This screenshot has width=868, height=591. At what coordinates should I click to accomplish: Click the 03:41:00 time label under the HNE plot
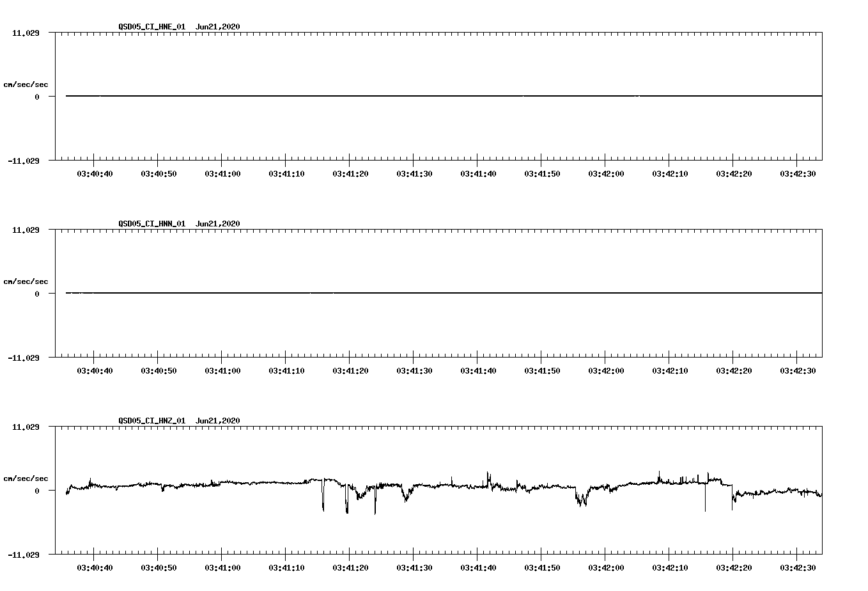222,174
